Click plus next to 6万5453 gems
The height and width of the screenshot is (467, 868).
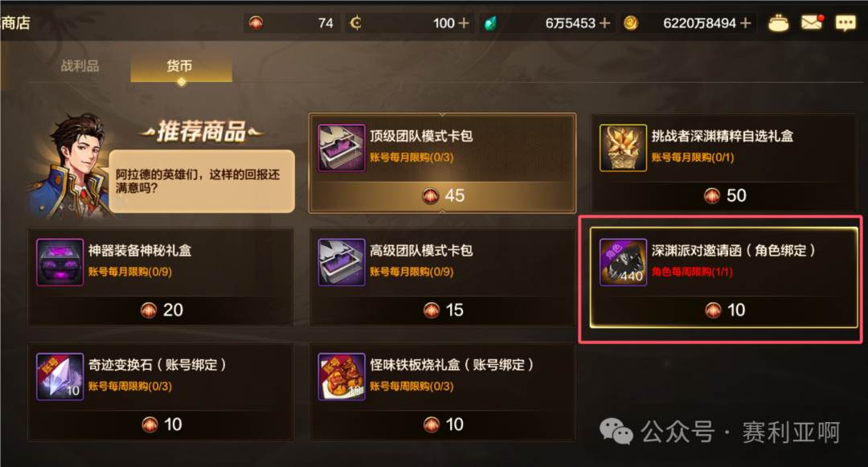(x=605, y=23)
